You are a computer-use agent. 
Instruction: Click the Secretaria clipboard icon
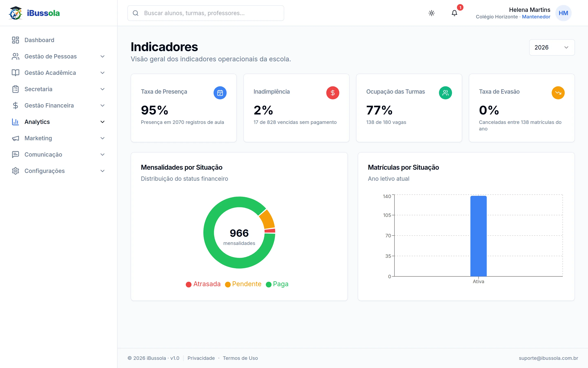pyautogui.click(x=16, y=89)
